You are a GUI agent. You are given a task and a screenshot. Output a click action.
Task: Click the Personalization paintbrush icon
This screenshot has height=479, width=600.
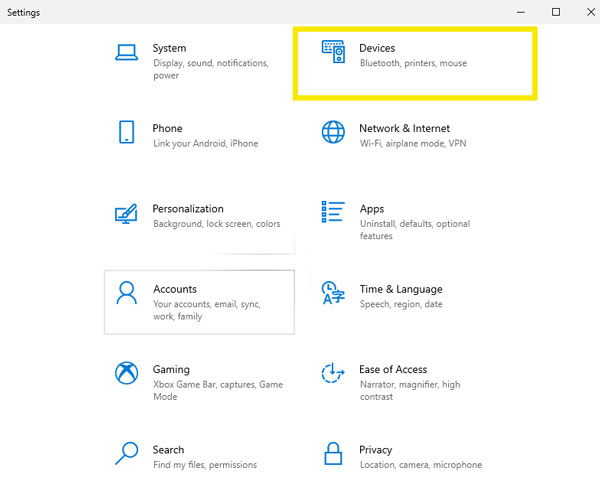[126, 213]
